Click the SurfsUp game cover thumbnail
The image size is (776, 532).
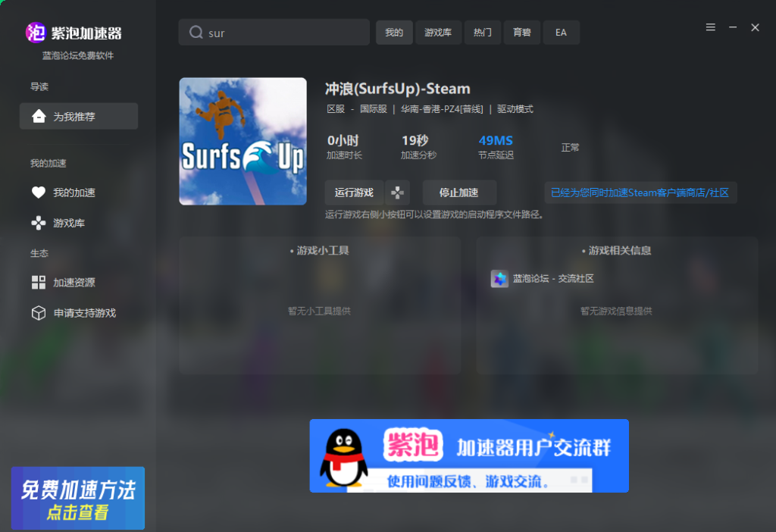click(243, 141)
